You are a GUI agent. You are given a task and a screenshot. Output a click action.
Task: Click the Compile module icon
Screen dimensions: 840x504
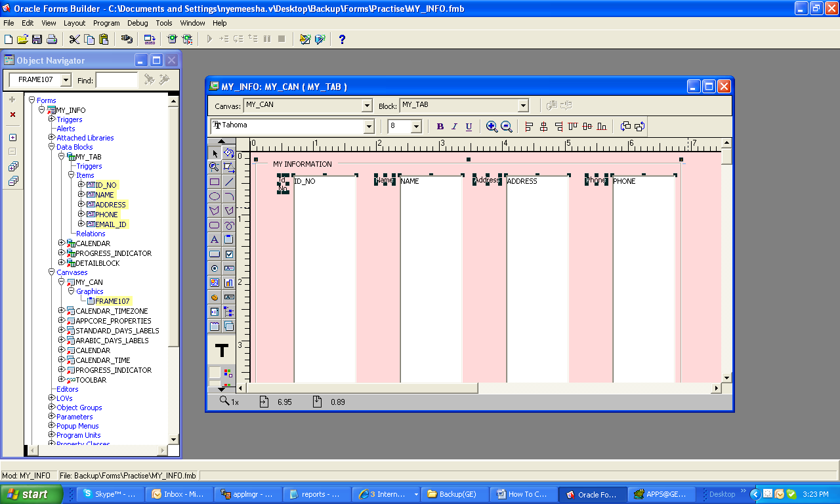tap(150, 39)
